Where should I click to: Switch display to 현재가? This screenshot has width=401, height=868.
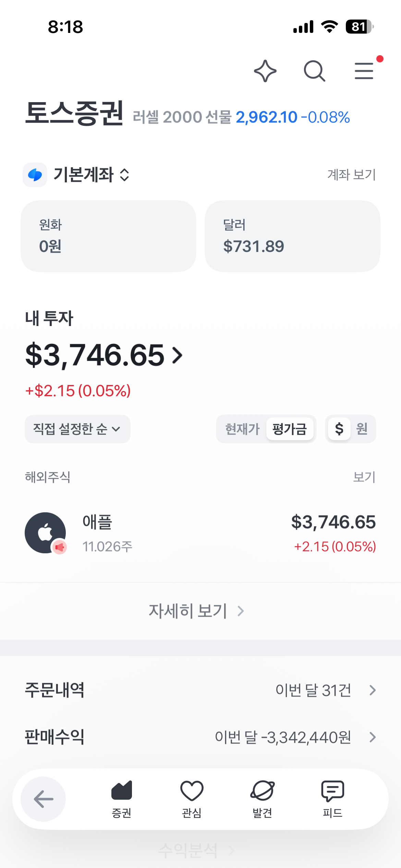click(243, 429)
